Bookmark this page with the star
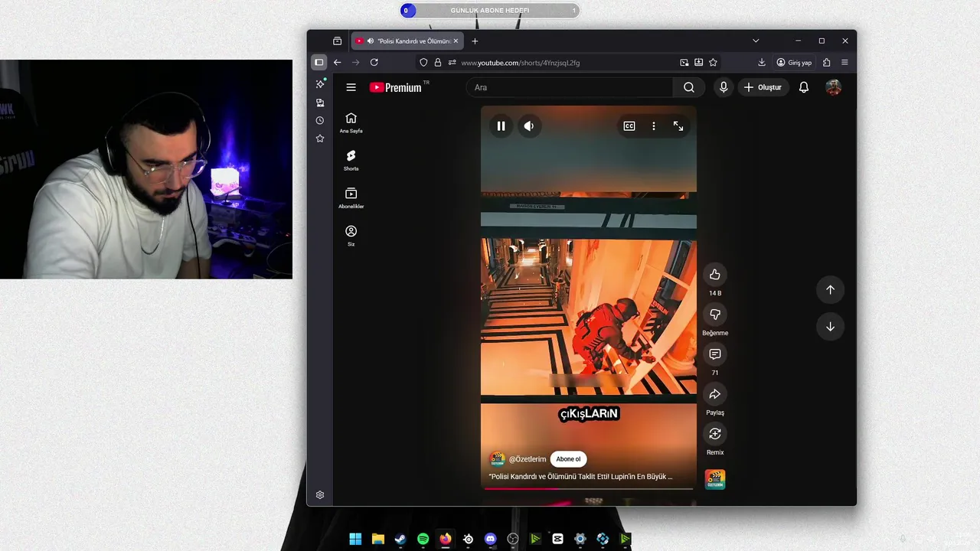This screenshot has height=551, width=980. tap(713, 63)
